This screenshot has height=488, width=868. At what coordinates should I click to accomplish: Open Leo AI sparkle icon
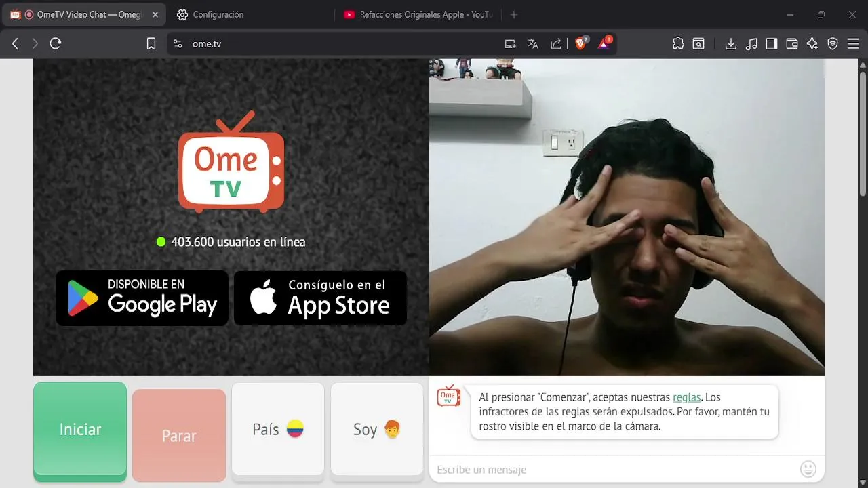tap(812, 44)
